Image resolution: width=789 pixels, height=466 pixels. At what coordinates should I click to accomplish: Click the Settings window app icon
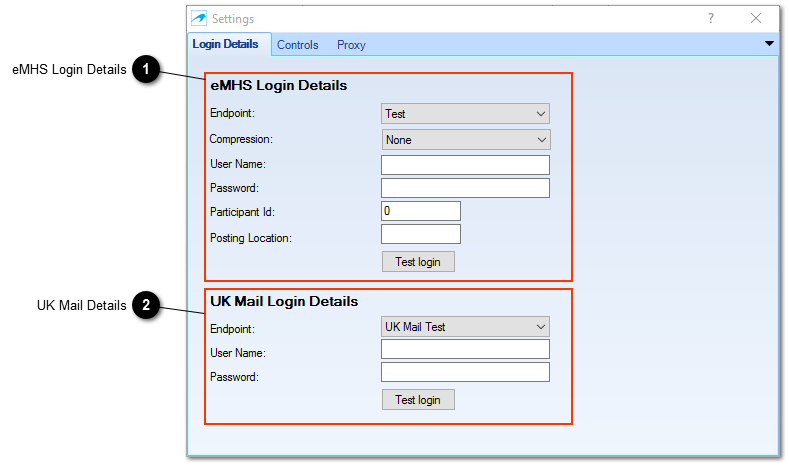coord(199,19)
